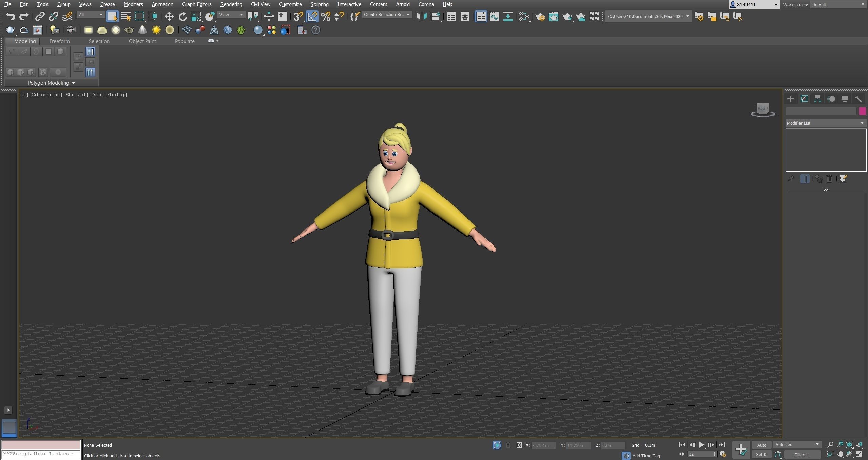Viewport: 868px width, 460px height.
Task: Toggle Key Mode arrows
Action: [681, 454]
